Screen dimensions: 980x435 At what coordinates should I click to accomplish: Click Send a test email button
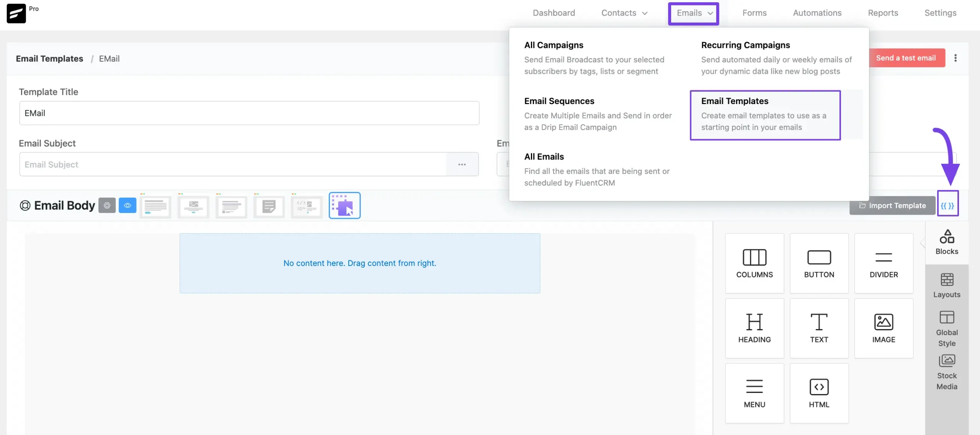[906, 58]
